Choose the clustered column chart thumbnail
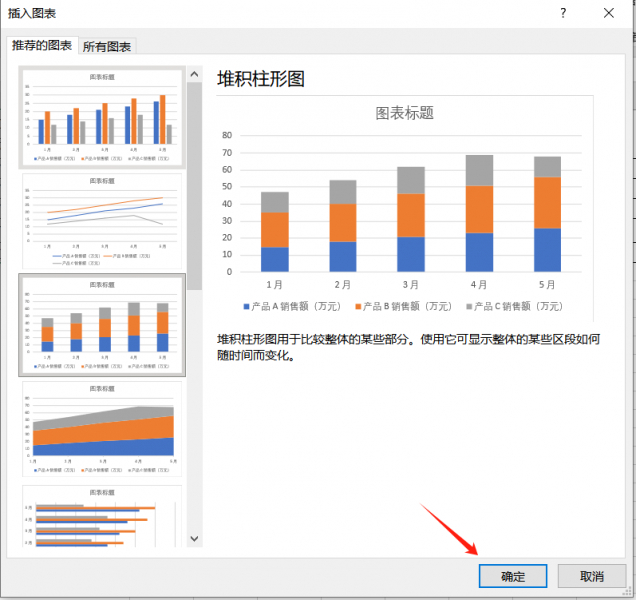Screen dimensions: 636x600 [x=102, y=118]
